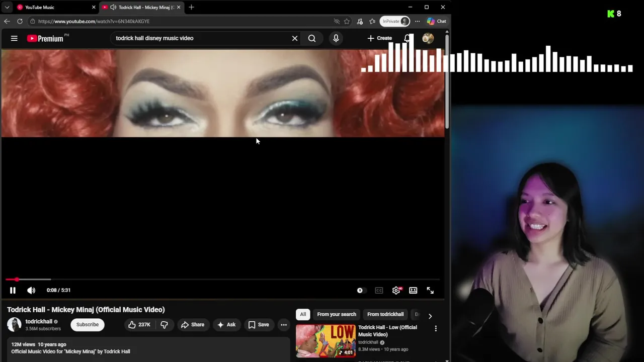Open media control music icon in toolbar
644x362 pixels.
point(360,21)
